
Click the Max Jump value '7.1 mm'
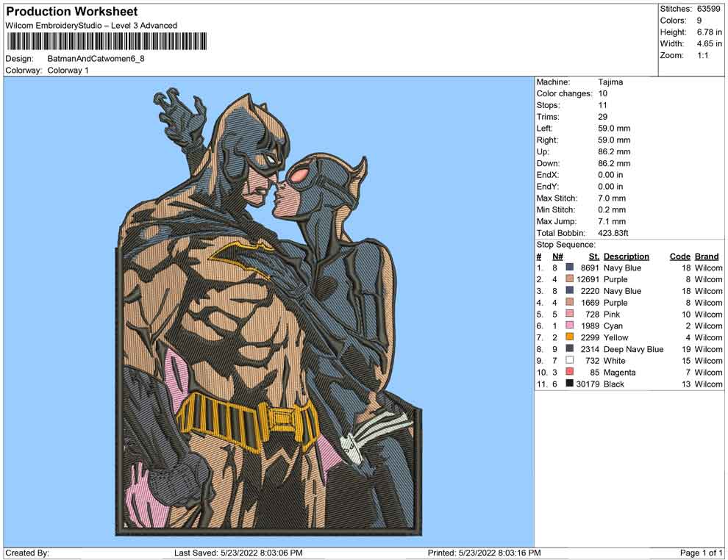(x=612, y=221)
